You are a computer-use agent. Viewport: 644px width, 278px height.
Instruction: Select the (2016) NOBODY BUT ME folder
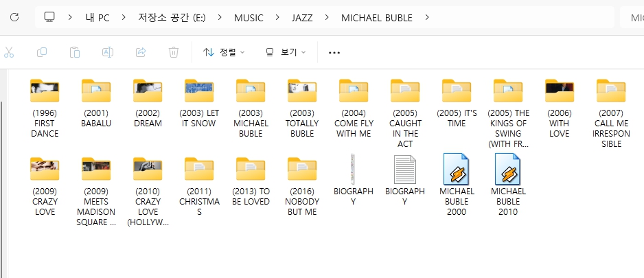point(302,187)
